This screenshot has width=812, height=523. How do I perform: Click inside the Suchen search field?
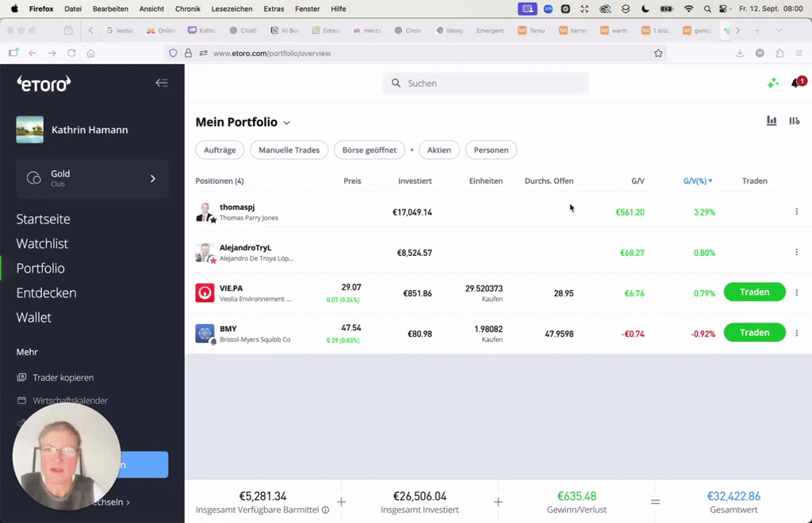[485, 82]
